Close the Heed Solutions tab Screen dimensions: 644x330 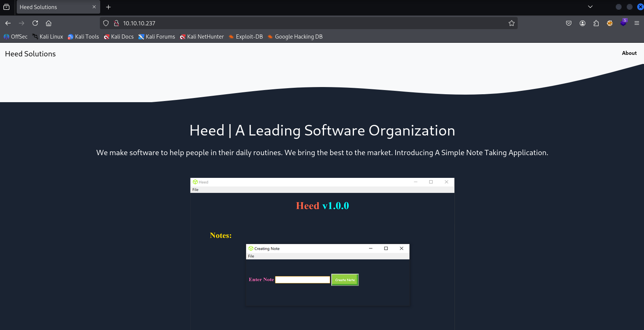[x=94, y=7]
